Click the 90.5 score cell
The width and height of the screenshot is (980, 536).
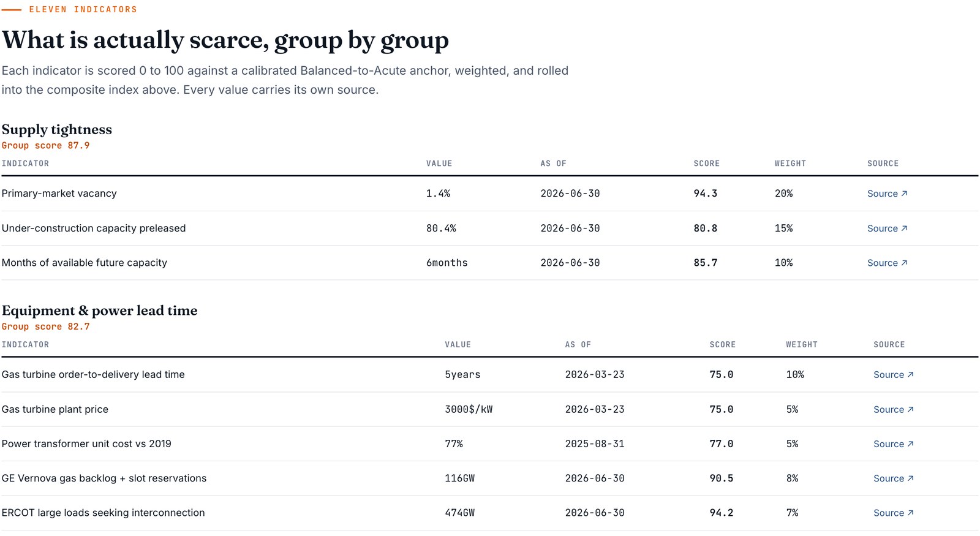pyautogui.click(x=722, y=478)
